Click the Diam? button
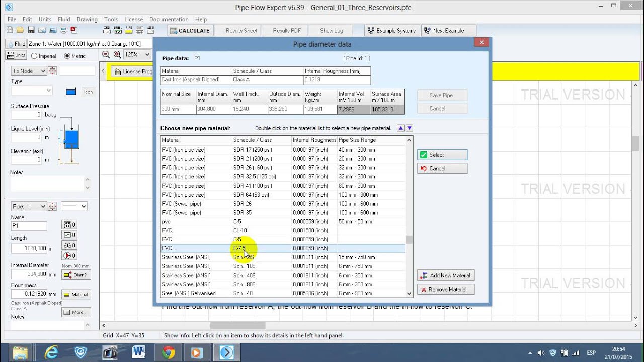The width and height of the screenshot is (644, 362). click(75, 275)
